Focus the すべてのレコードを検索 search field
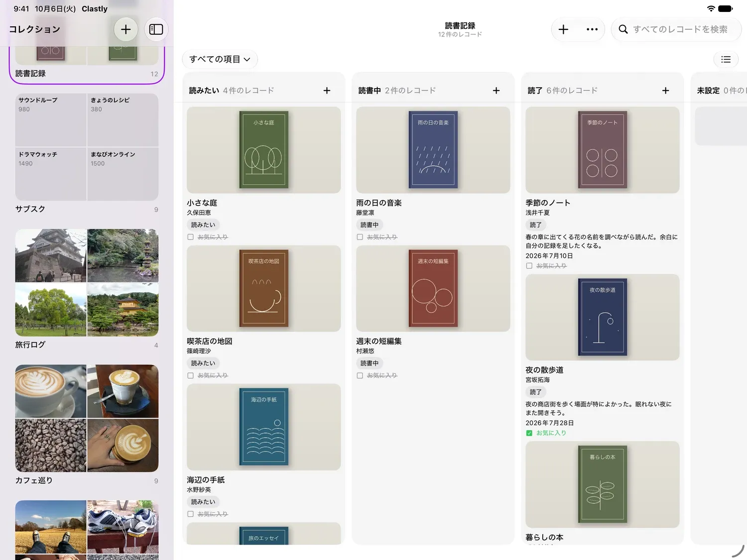 [x=676, y=29]
